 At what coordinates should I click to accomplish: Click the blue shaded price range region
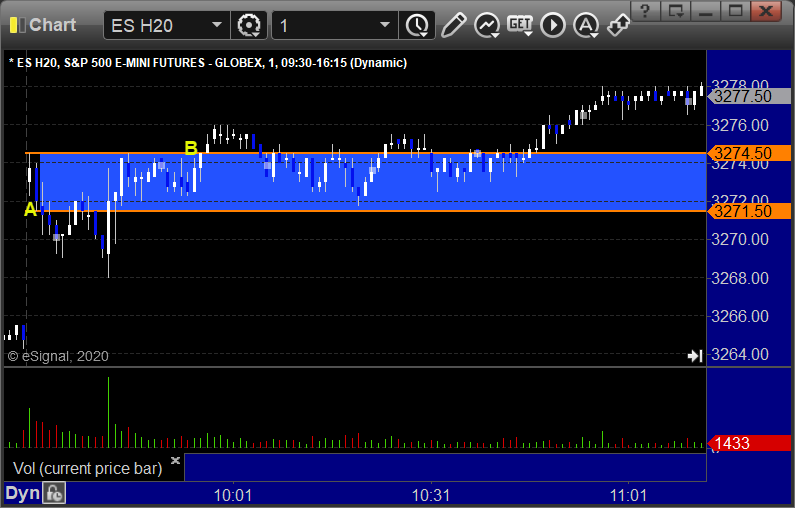click(373, 182)
